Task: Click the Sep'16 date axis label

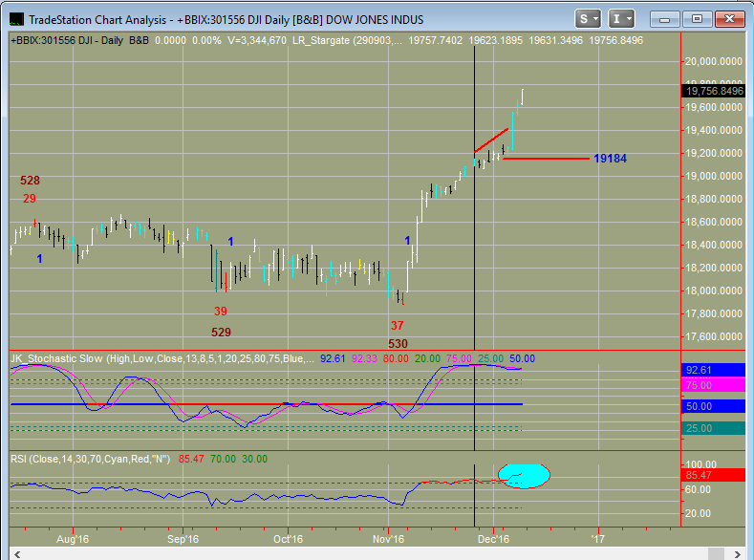Action: click(183, 539)
